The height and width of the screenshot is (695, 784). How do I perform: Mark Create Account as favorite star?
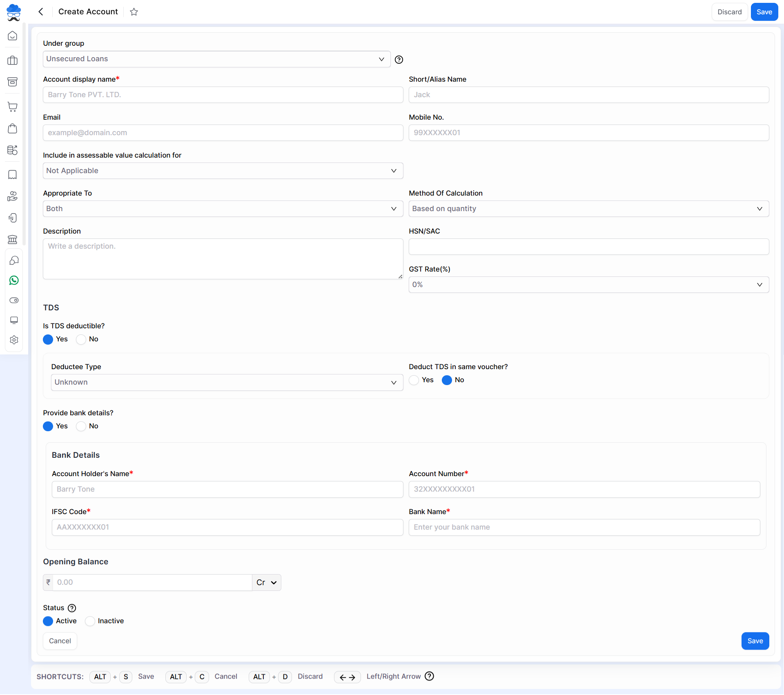[134, 12]
